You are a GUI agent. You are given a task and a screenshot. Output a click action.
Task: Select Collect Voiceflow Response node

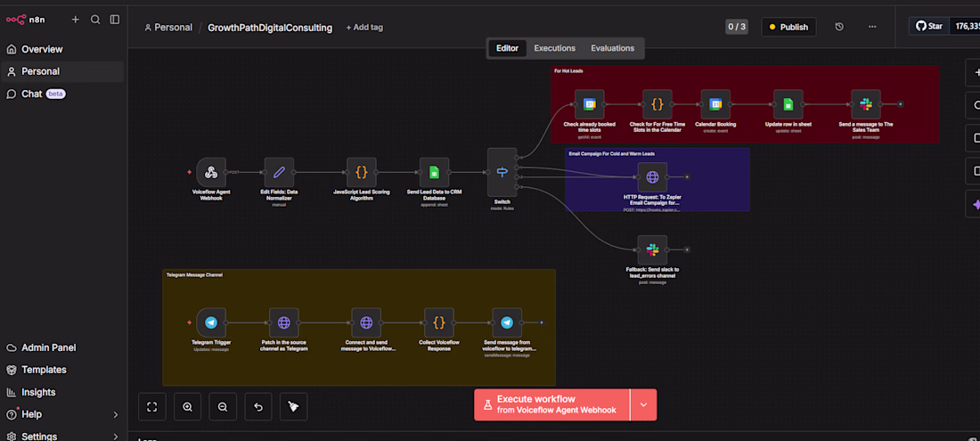(x=439, y=323)
